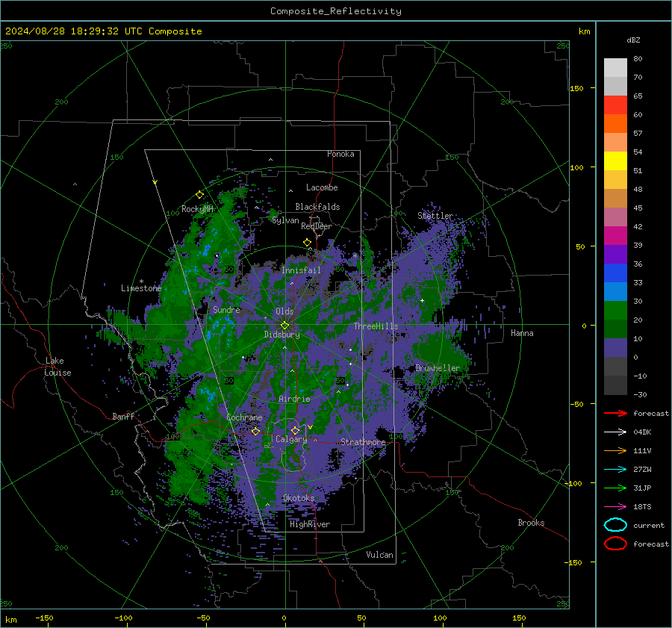The height and width of the screenshot is (628, 672).
Task: Click the Strathmore label
Action: pos(363,442)
